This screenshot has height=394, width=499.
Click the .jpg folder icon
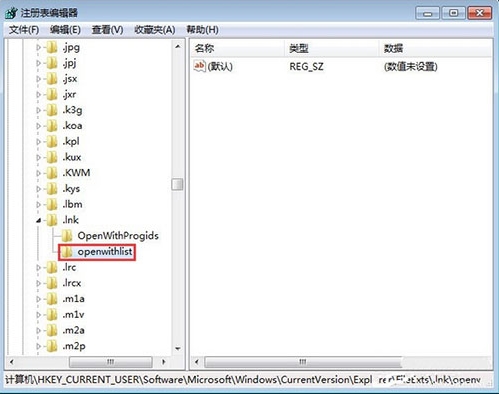[52, 48]
